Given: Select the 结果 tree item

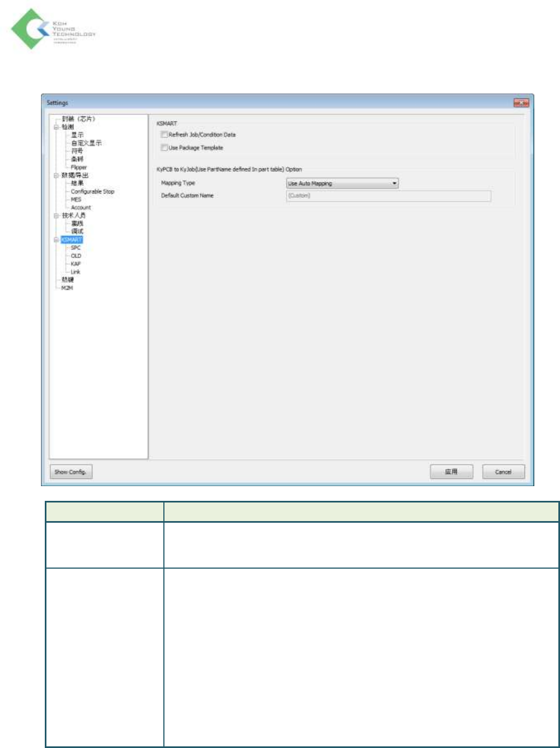Looking at the screenshot, I should 77,183.
